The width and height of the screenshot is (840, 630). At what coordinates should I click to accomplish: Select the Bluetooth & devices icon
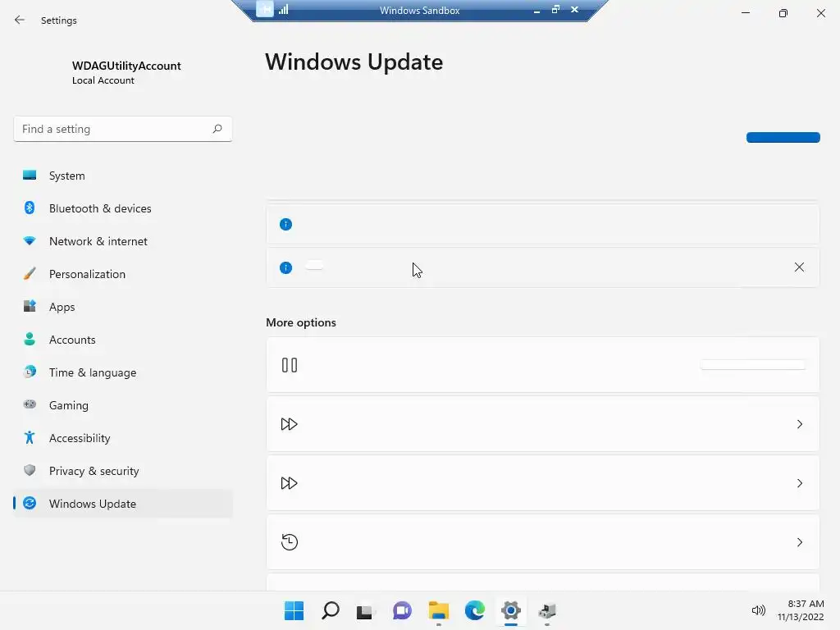(x=30, y=208)
